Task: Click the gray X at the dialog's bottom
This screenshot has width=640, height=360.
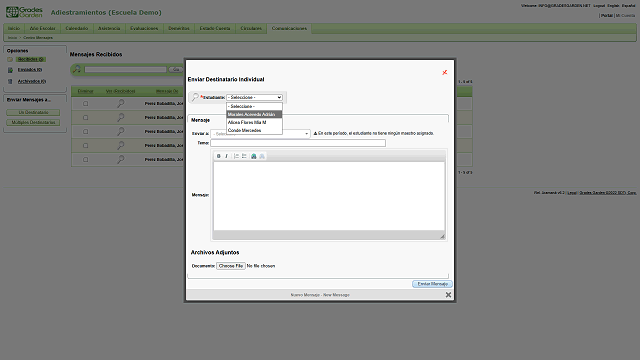Action: [448, 295]
